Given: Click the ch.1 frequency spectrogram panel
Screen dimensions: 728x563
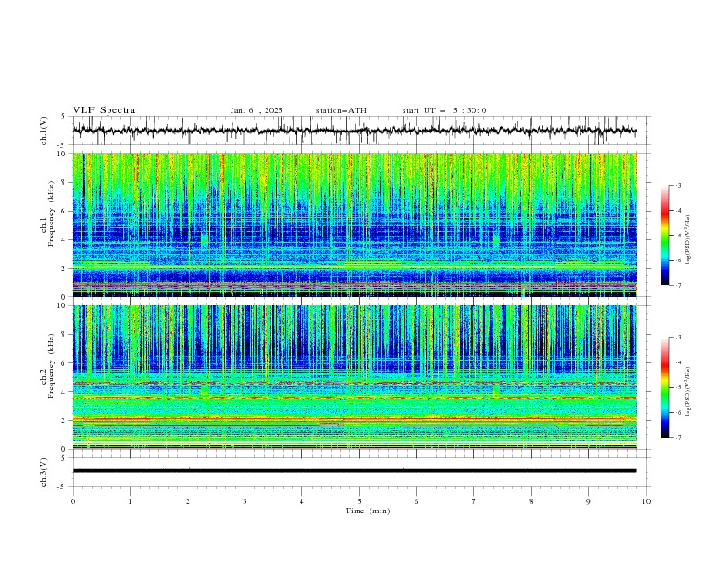Looking at the screenshot, I should point(354,224).
